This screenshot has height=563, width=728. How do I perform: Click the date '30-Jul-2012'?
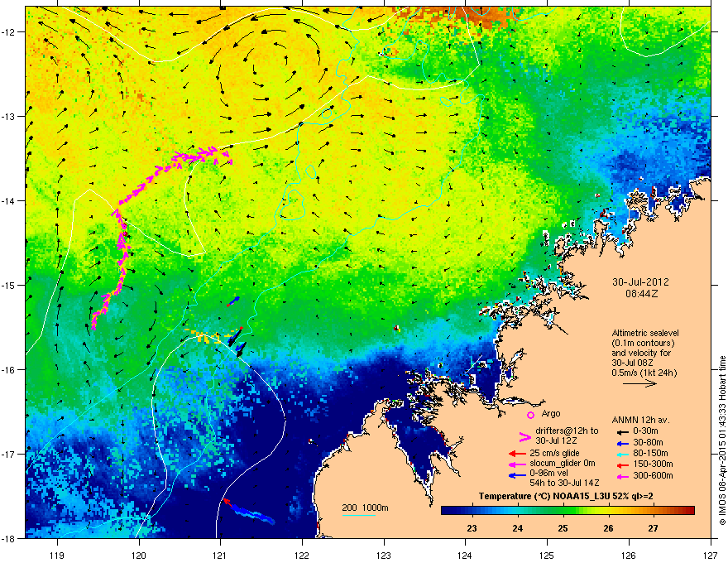[x=640, y=282]
